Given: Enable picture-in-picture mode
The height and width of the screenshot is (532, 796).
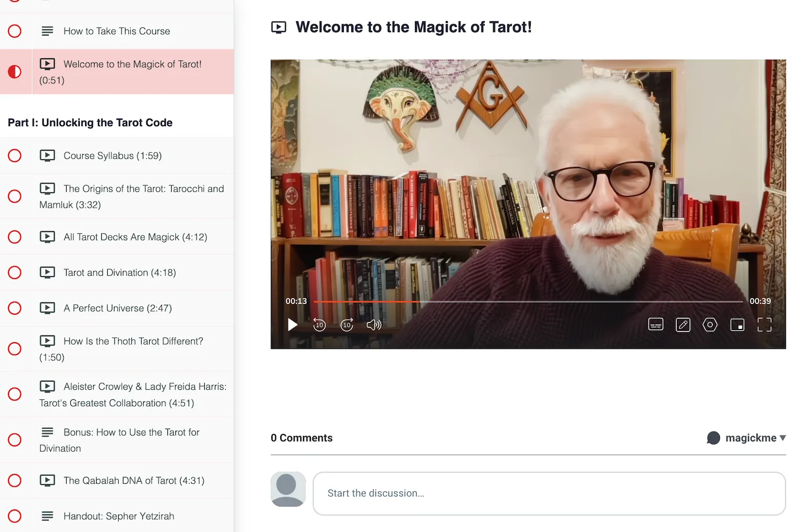Looking at the screenshot, I should coord(737,325).
